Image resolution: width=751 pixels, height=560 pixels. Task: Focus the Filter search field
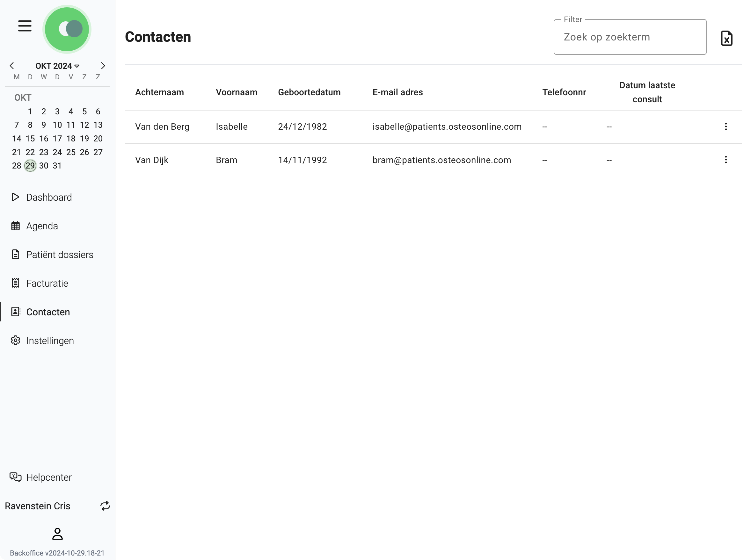(629, 37)
